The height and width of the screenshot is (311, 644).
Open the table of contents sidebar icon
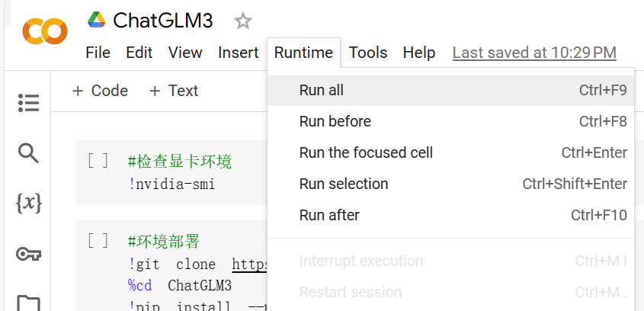pyautogui.click(x=29, y=103)
